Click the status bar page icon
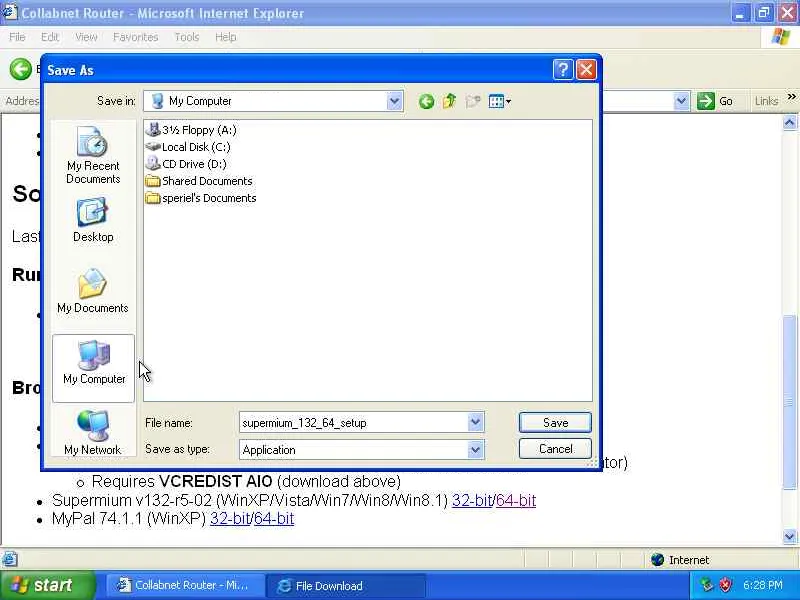800x600 pixels. point(10,560)
